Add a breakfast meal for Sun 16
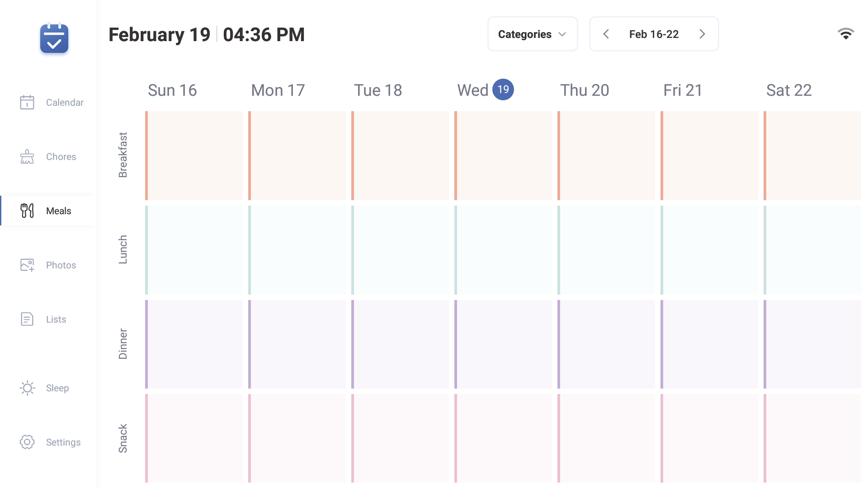Screen dimensions: 868x488 (x=194, y=155)
